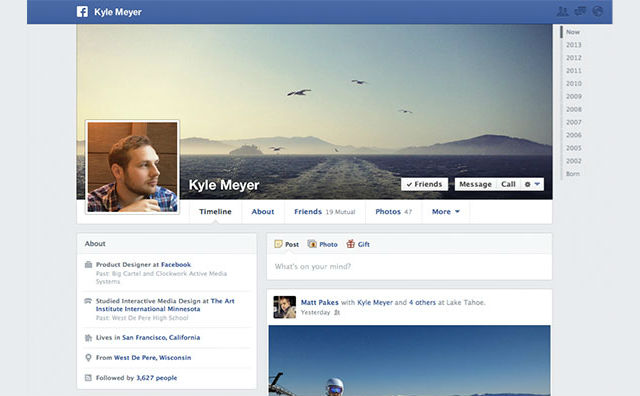Open the Friends 19 Mutual tab

tap(324, 211)
